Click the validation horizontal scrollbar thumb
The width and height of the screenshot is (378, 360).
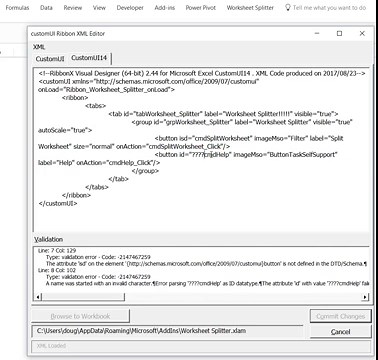pyautogui.click(x=83, y=297)
